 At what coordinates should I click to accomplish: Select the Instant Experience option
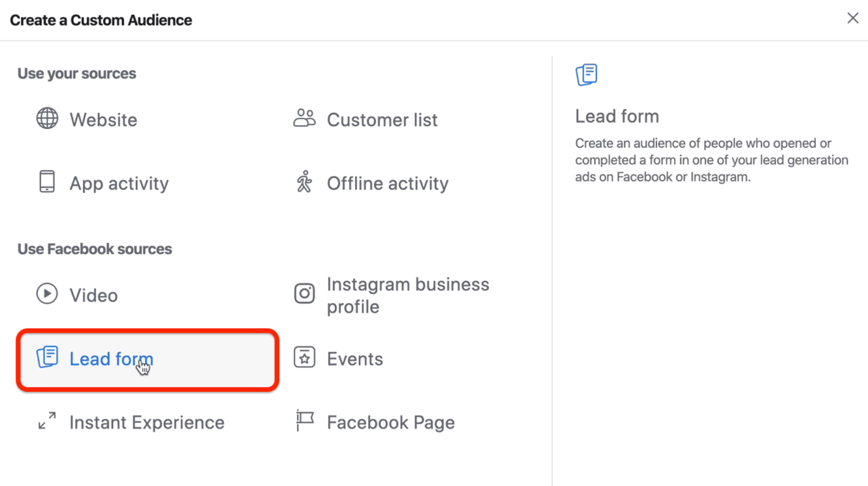point(146,422)
